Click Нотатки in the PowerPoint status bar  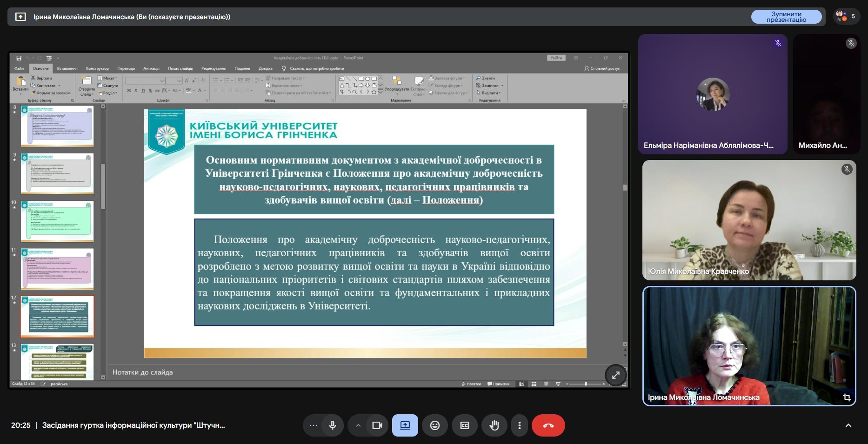[471, 384]
